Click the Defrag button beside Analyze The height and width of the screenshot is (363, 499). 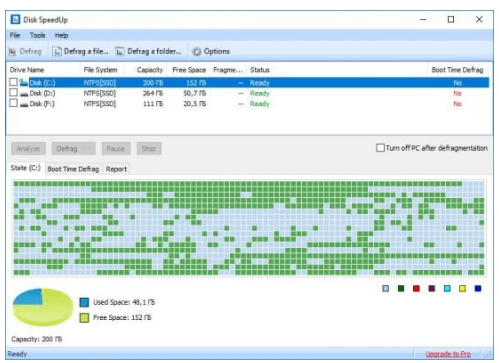pos(67,149)
